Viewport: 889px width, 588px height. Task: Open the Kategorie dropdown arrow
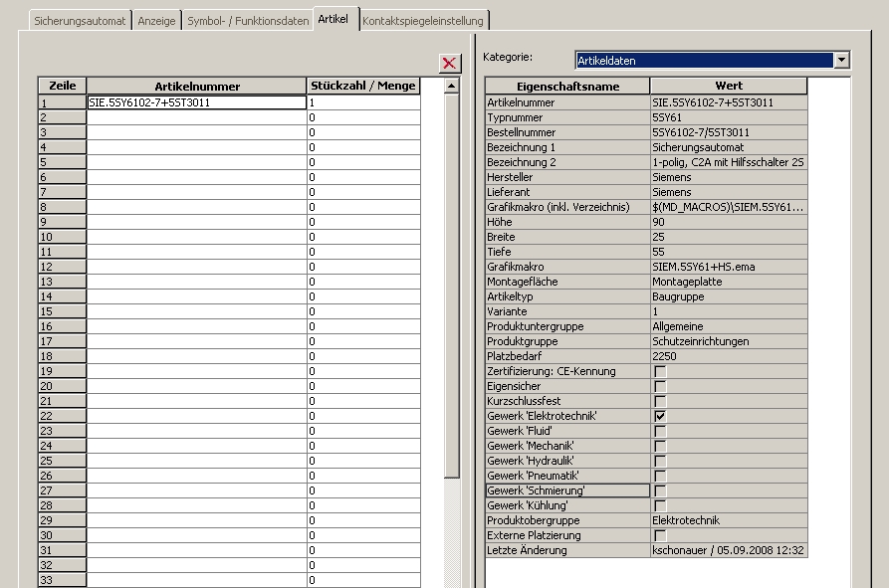[841, 60]
